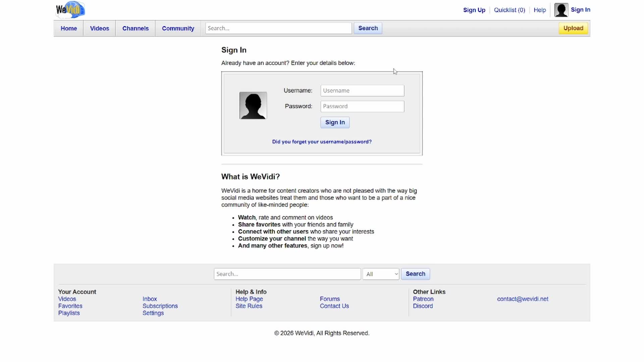Visit the Patreon link
The height and width of the screenshot is (362, 644).
pyautogui.click(x=423, y=299)
